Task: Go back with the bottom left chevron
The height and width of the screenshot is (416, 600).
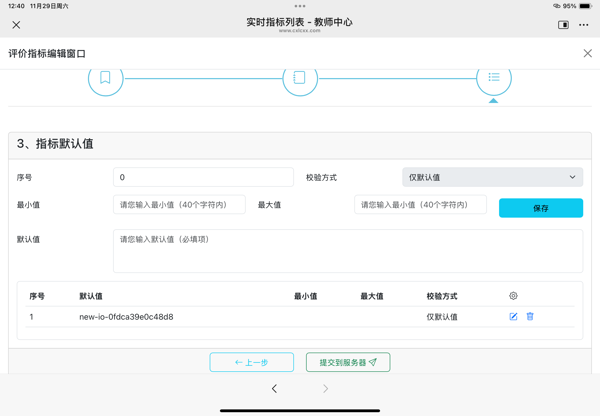Action: click(x=274, y=389)
